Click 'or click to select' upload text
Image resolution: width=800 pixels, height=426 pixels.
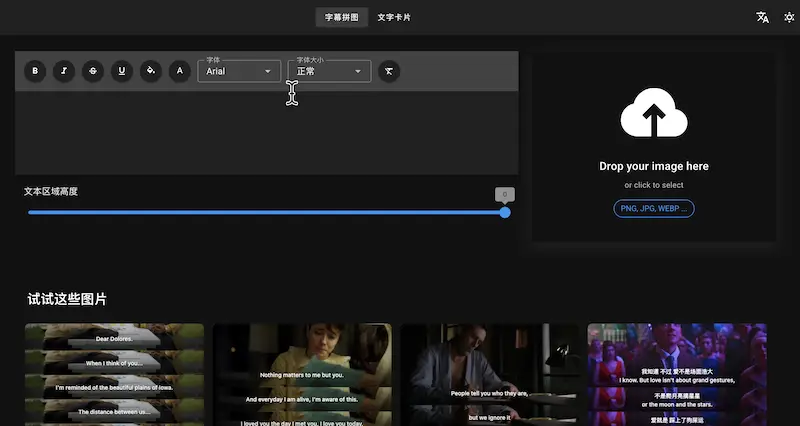tap(654, 185)
